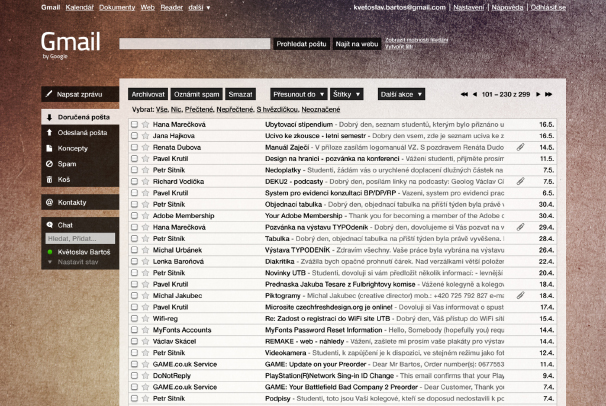The width and height of the screenshot is (606, 406).
Task: Click attachment paperclip on Renata Dubova email
Action: [520, 147]
